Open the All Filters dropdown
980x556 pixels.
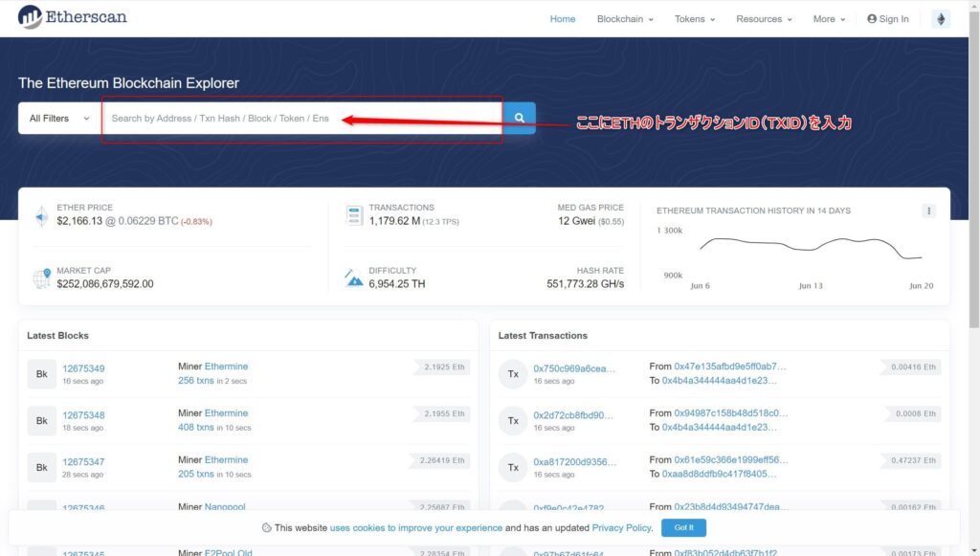click(59, 118)
